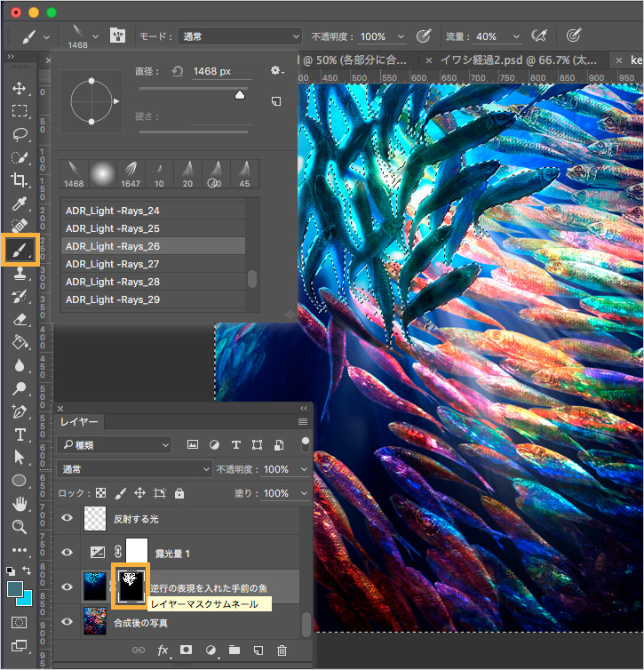The height and width of the screenshot is (670, 644).
Task: Open the brush blend mode 通常 dropdown
Action: (x=240, y=36)
